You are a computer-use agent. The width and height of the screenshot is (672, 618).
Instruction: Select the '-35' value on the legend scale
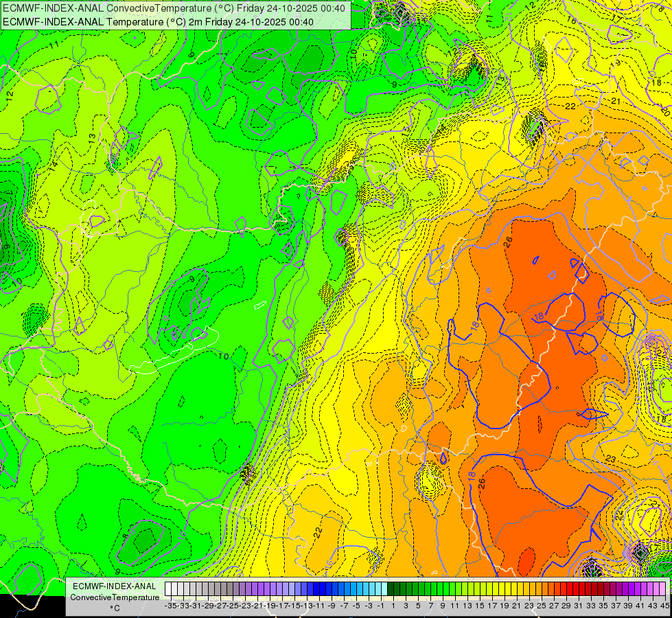171,606
